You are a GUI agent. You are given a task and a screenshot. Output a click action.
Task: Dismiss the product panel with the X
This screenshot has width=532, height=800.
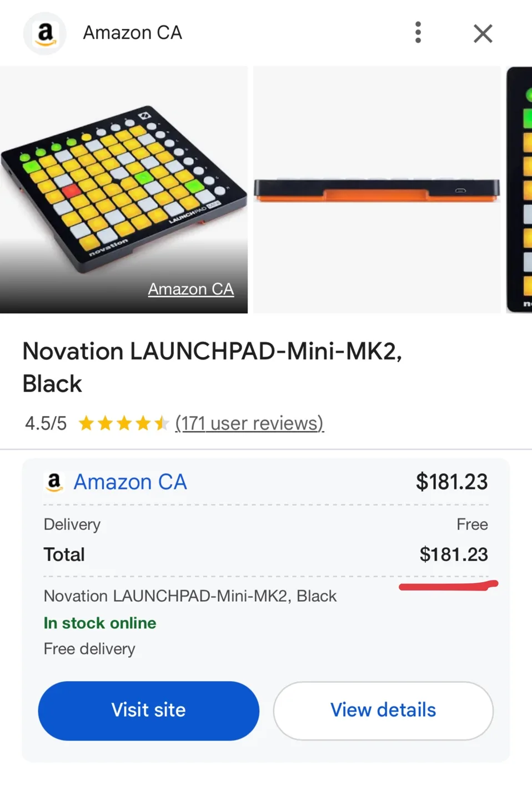[x=483, y=33]
